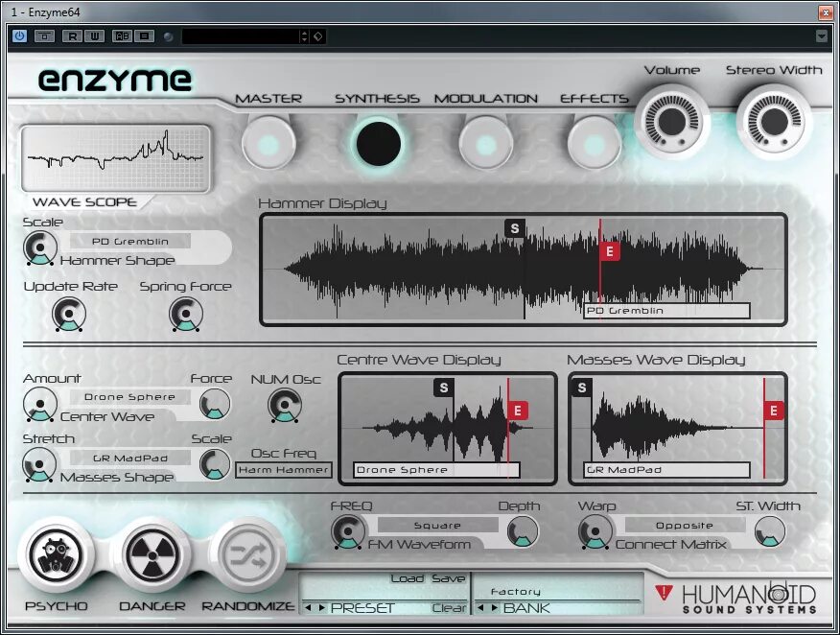This screenshot has height=635, width=840.
Task: Click the host window layout icon
Action: coord(44,35)
